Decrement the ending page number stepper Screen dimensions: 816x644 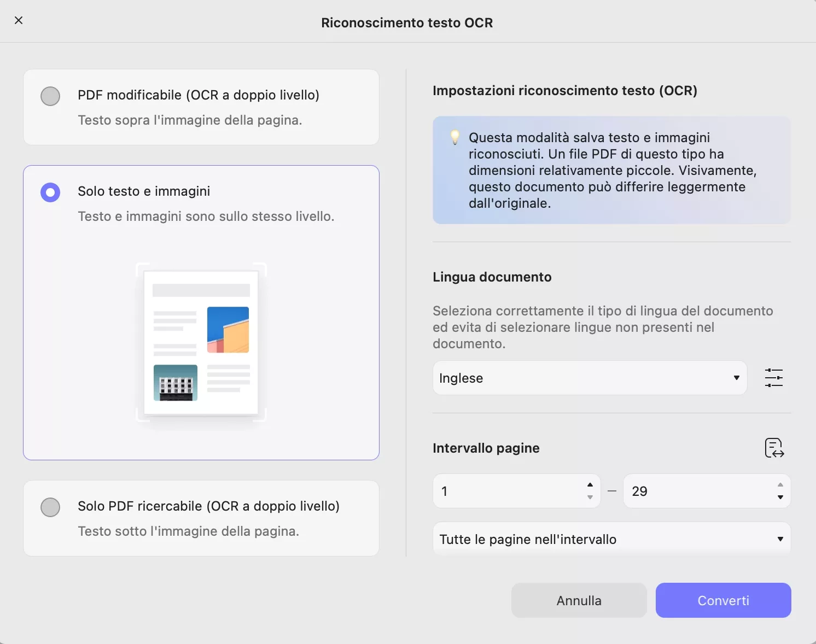coord(780,497)
